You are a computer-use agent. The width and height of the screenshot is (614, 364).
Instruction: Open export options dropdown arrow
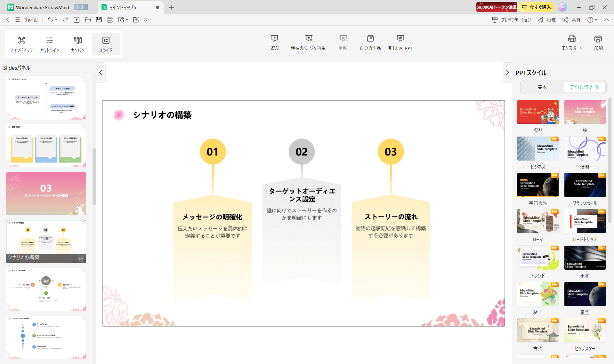point(127,20)
